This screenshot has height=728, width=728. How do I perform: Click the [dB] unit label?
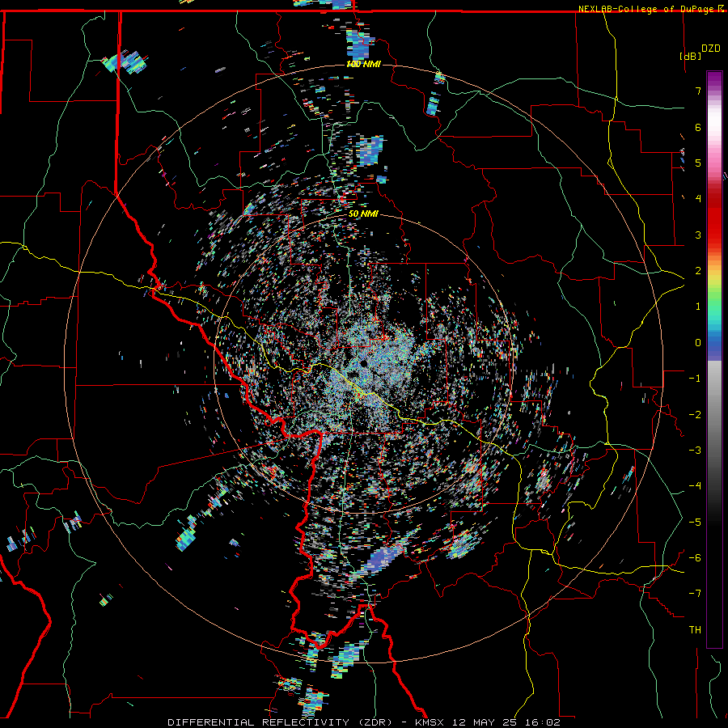[x=691, y=56]
